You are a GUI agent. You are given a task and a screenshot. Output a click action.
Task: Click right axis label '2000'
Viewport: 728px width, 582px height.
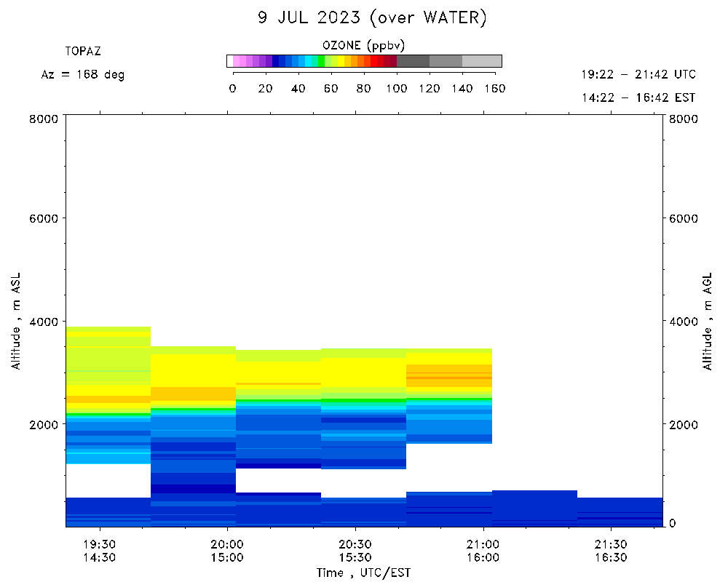pyautogui.click(x=684, y=425)
